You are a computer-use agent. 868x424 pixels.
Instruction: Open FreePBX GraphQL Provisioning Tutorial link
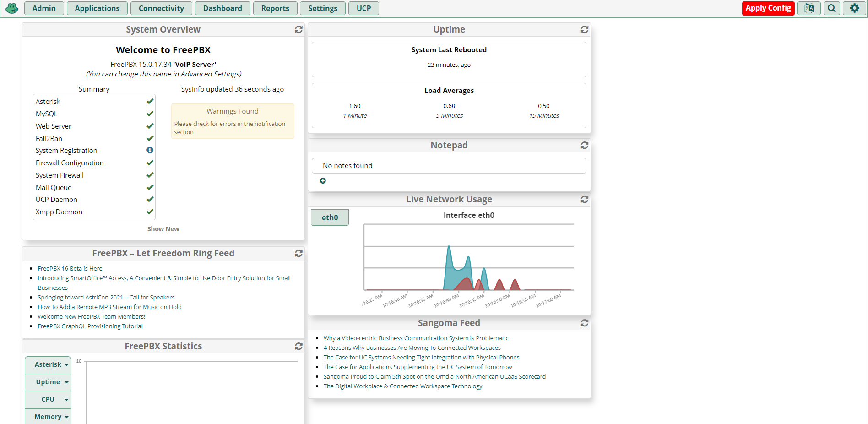[x=90, y=326]
